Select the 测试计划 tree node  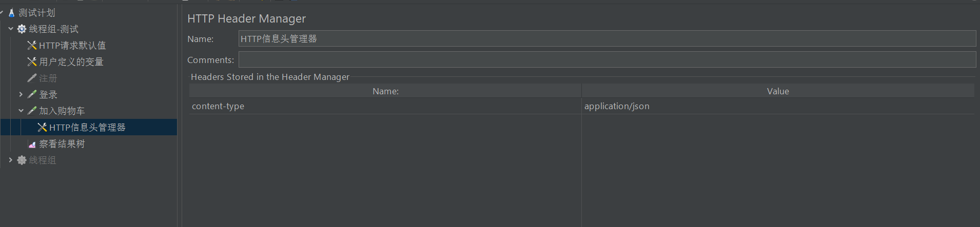[37, 13]
